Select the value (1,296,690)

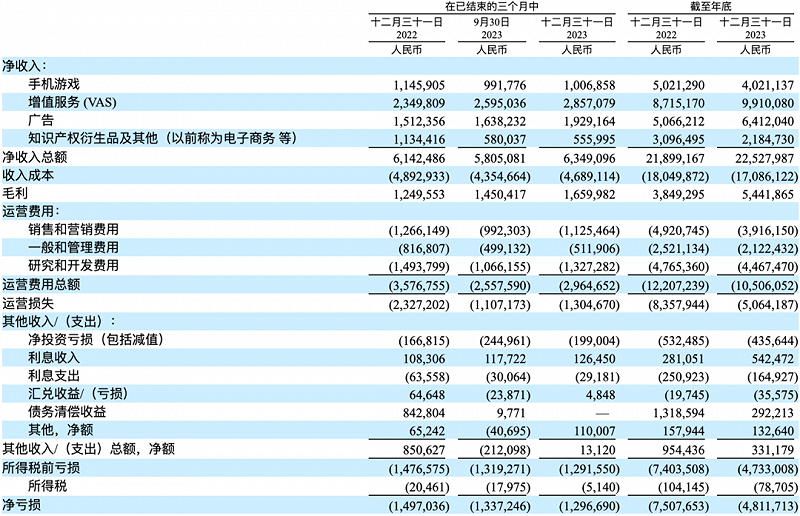point(589,507)
